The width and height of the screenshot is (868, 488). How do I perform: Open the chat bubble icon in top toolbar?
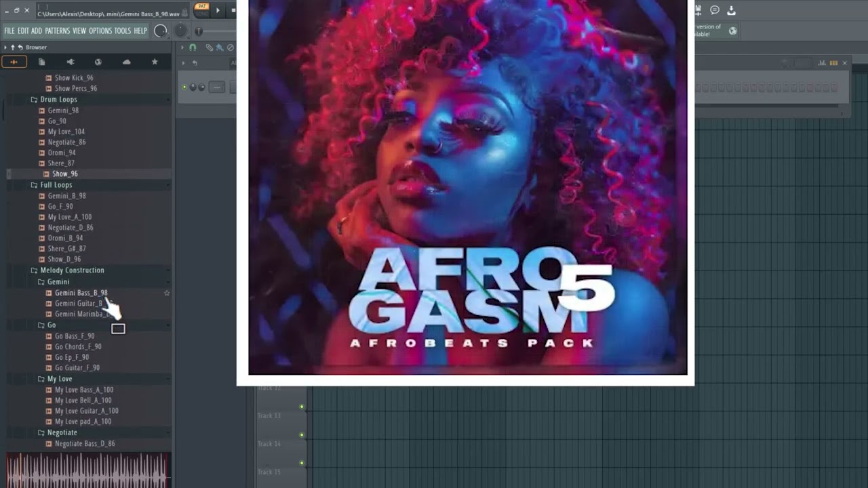pyautogui.click(x=715, y=10)
